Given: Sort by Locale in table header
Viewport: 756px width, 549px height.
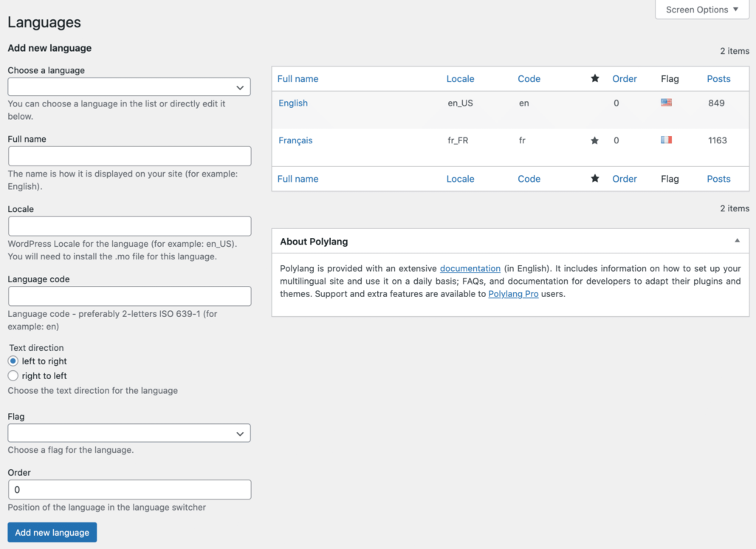Looking at the screenshot, I should pyautogui.click(x=460, y=78).
